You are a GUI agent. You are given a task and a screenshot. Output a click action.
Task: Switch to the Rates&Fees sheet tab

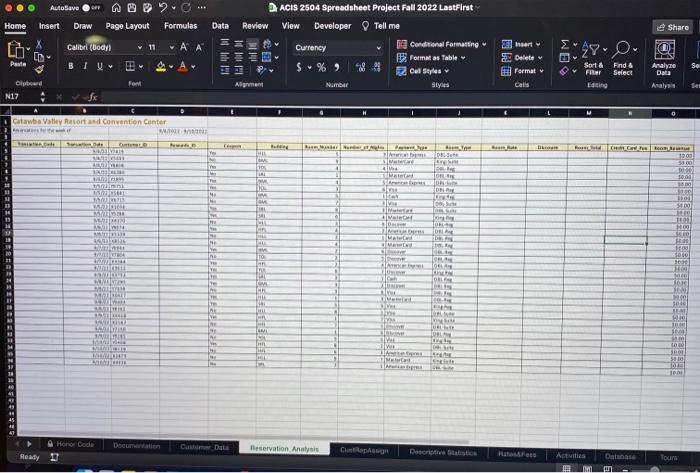(x=517, y=454)
